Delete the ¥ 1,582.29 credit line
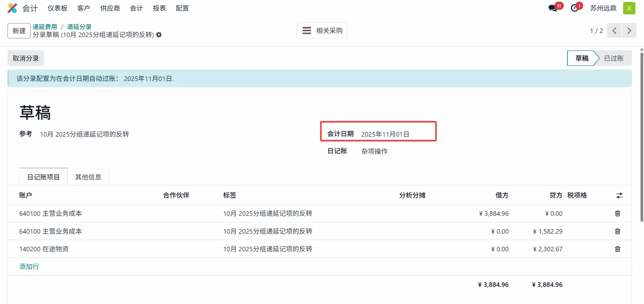 [618, 231]
